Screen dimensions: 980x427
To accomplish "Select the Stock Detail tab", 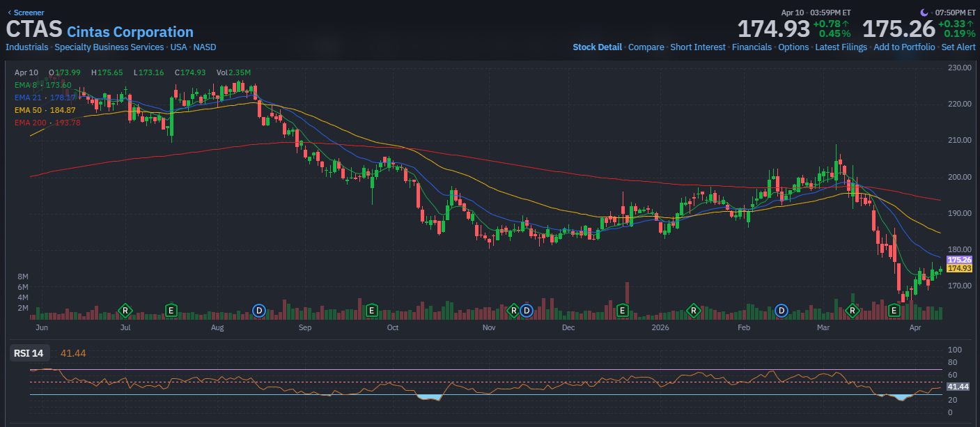I will coord(597,47).
